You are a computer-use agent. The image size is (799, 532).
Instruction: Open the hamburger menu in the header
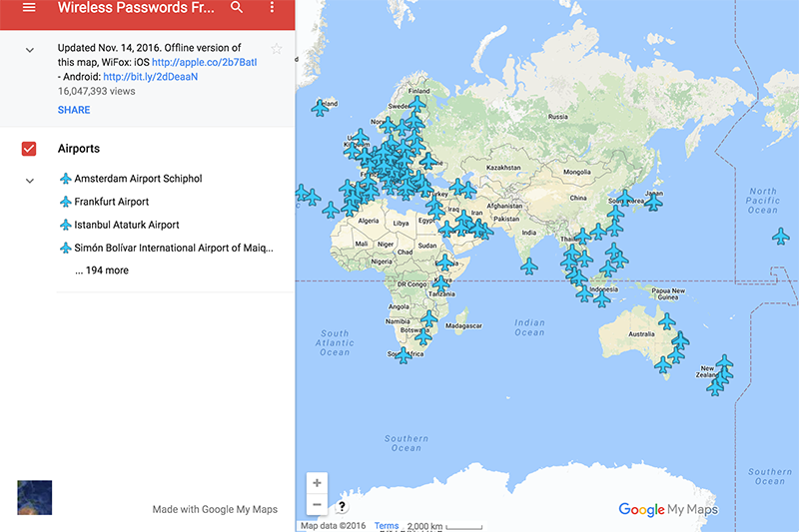pyautogui.click(x=29, y=8)
